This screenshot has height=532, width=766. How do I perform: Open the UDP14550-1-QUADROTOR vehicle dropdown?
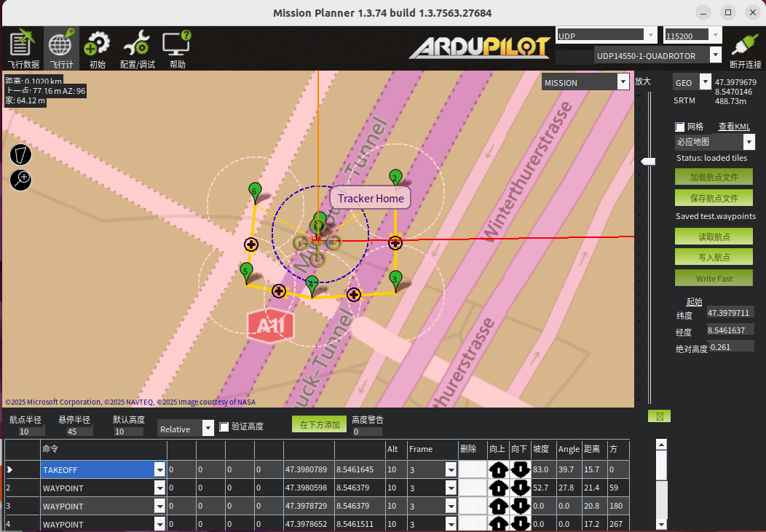(715, 55)
